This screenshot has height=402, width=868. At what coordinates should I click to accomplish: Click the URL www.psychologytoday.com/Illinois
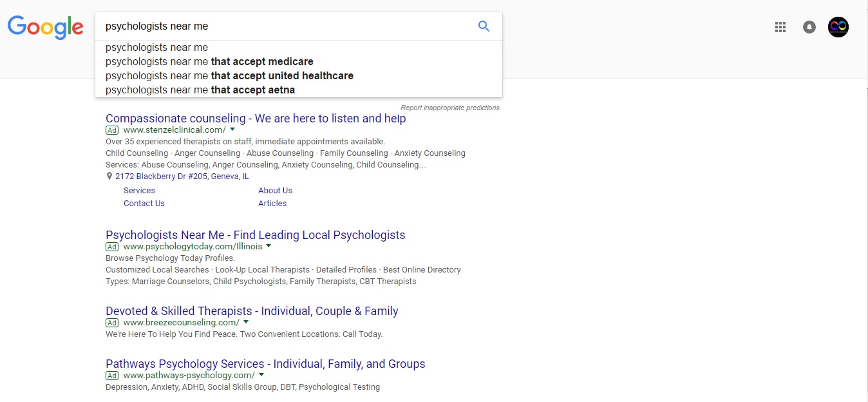(193, 247)
